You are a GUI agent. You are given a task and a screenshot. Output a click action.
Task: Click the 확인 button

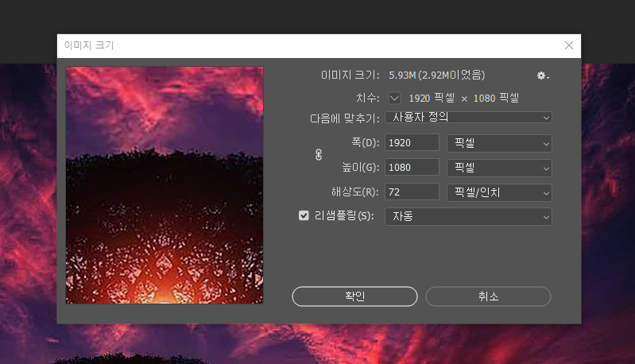(x=354, y=296)
